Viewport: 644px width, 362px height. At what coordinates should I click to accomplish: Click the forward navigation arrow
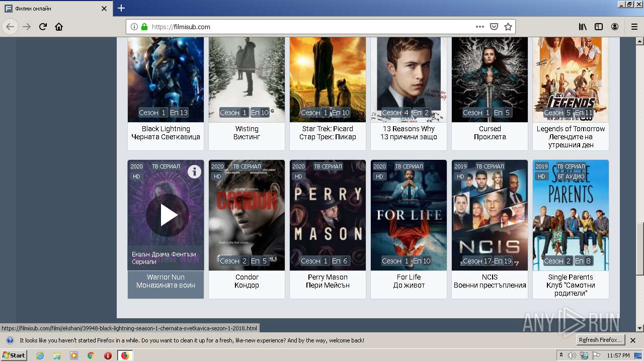pos(27,27)
